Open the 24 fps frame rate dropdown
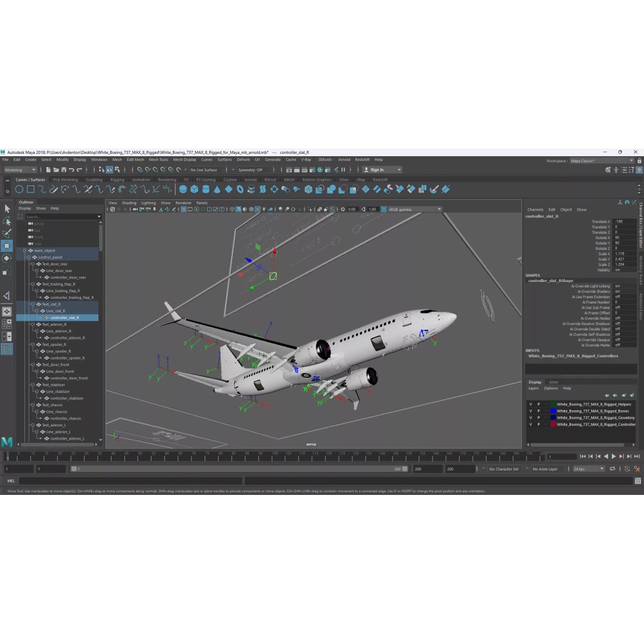Image resolution: width=644 pixels, height=644 pixels. coord(588,469)
